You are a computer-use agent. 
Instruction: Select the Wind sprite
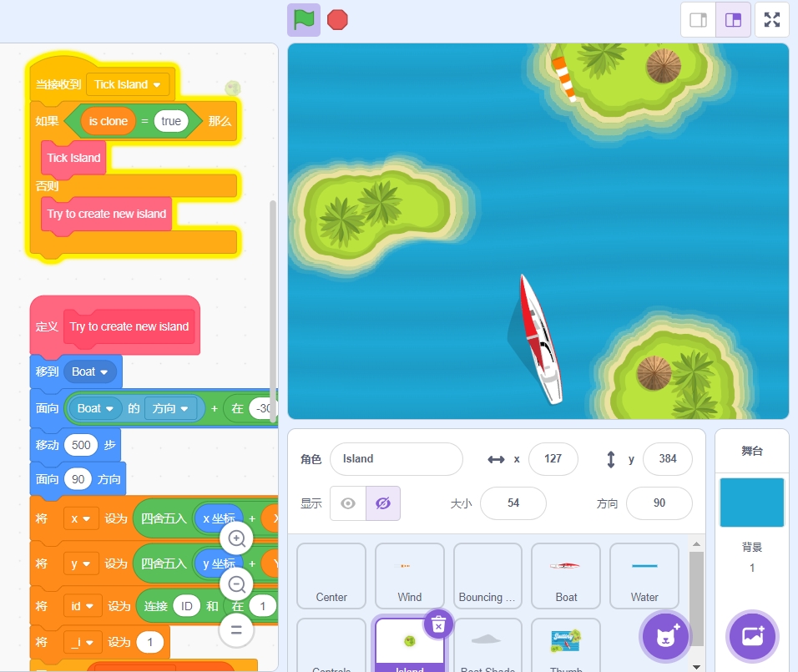410,576
